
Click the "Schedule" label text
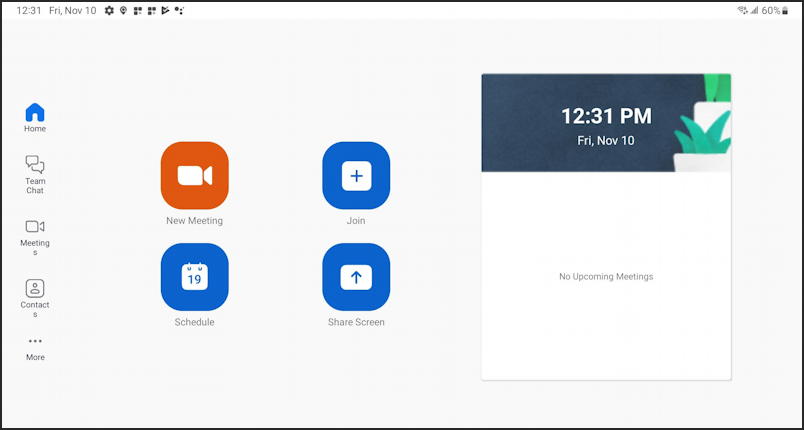[194, 322]
